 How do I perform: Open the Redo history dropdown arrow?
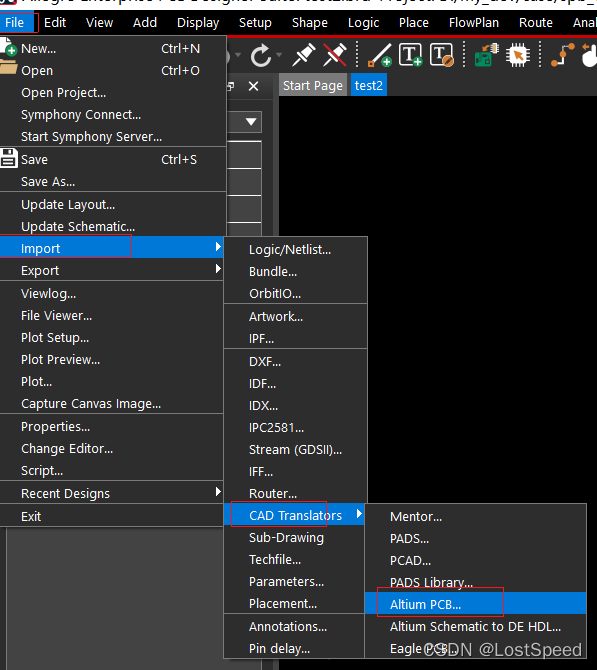279,55
